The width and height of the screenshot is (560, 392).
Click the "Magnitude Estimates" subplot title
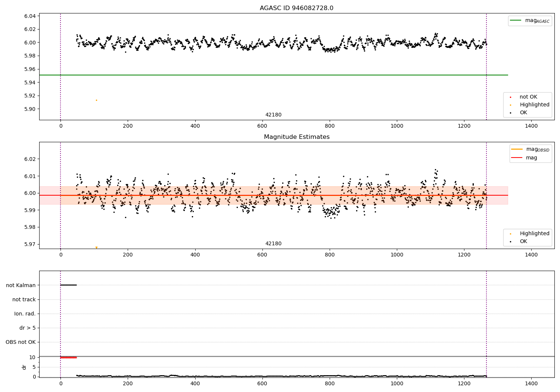296,137
